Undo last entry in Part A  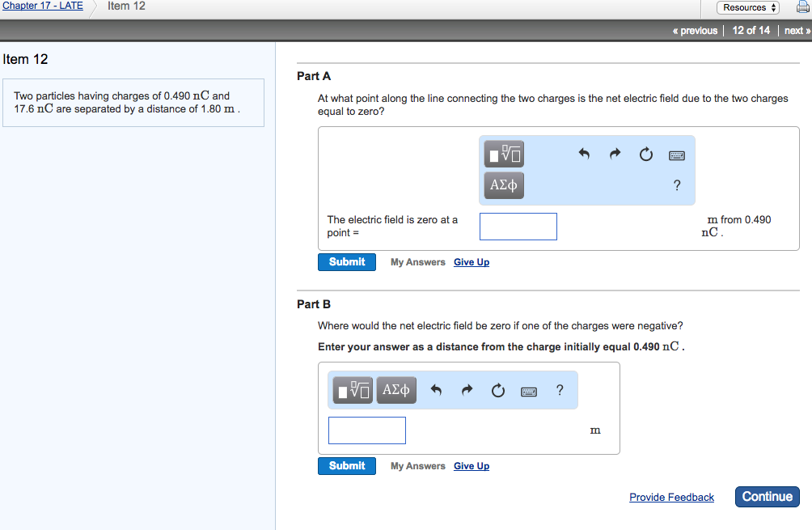[x=585, y=154]
